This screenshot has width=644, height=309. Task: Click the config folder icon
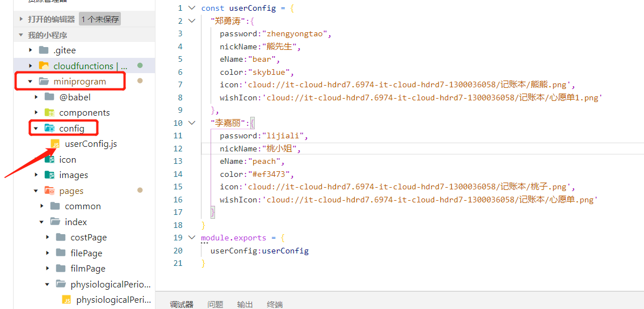click(x=49, y=129)
